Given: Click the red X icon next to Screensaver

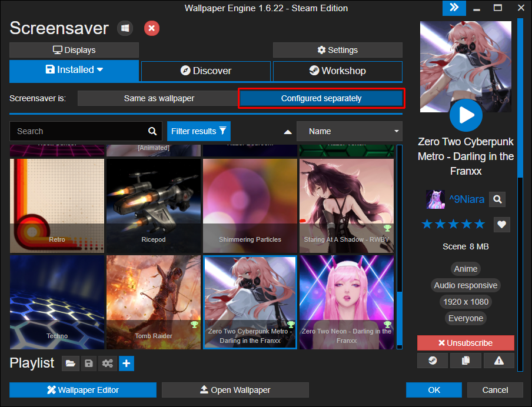Looking at the screenshot, I should tap(152, 28).
